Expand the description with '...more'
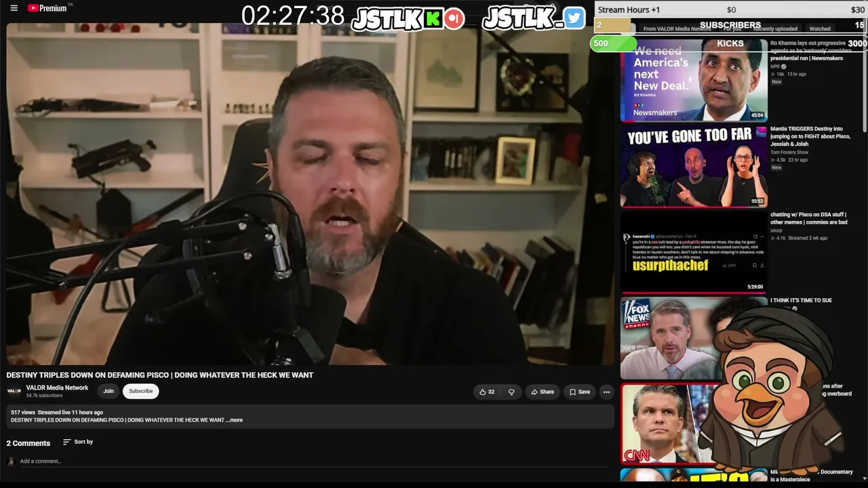This screenshot has height=488, width=868. pos(234,420)
